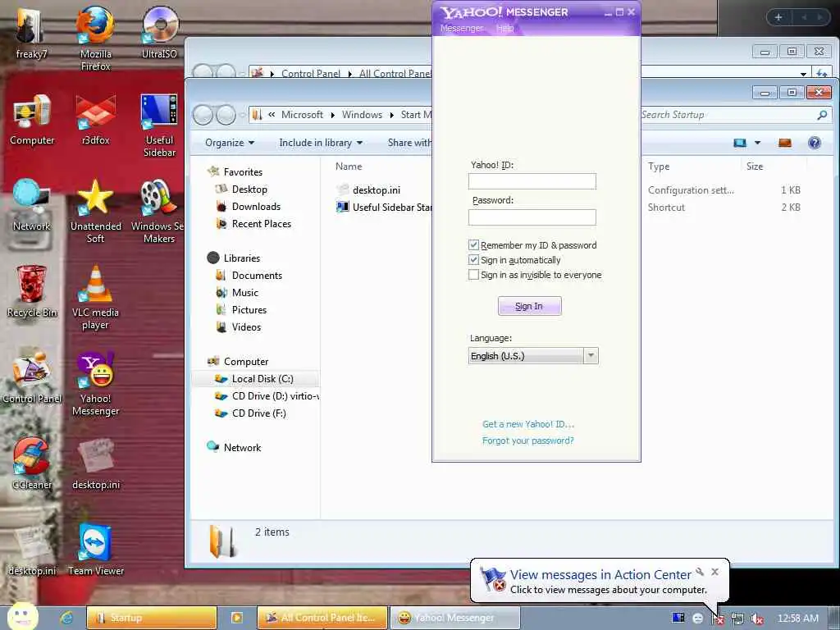Open the Messenger menu in Yahoo Messenger
The width and height of the screenshot is (840, 630).
tap(461, 29)
